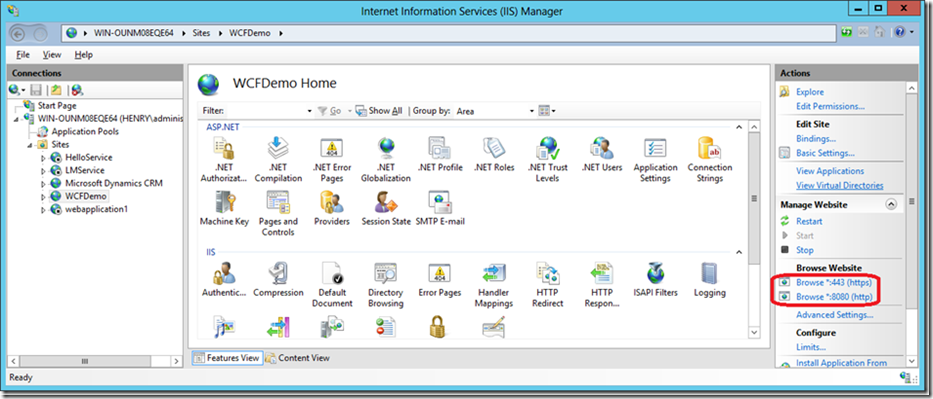The image size is (933, 399).
Task: Select Application Pools tree item
Action: pos(84,131)
